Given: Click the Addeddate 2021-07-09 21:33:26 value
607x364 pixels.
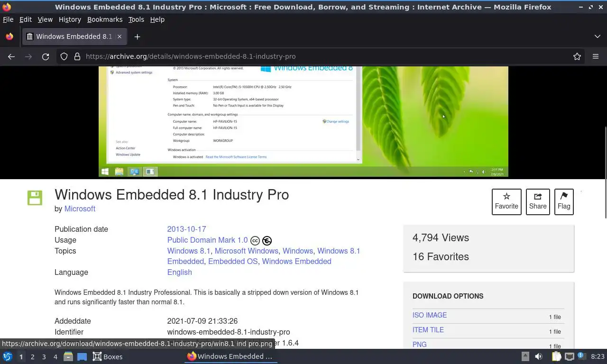Looking at the screenshot, I should [202, 321].
